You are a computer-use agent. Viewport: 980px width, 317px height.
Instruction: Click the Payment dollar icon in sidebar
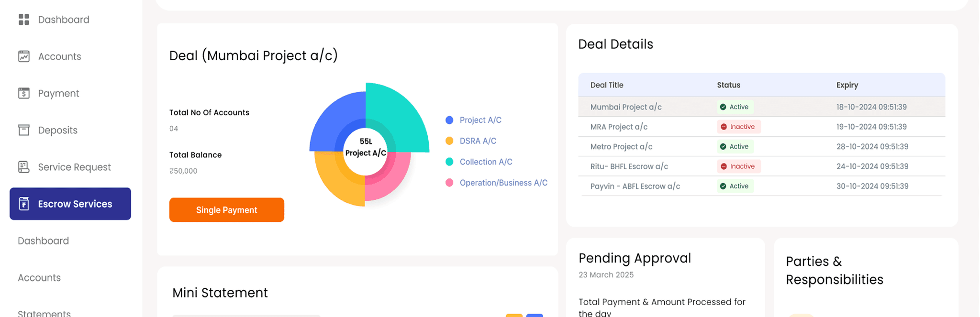[24, 93]
